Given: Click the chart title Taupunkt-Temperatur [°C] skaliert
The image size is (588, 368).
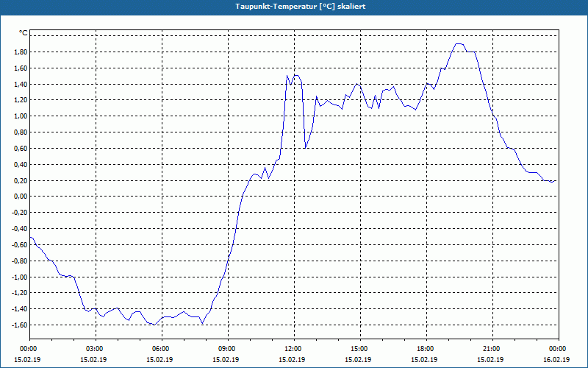Looking at the screenshot, I should tap(301, 7).
